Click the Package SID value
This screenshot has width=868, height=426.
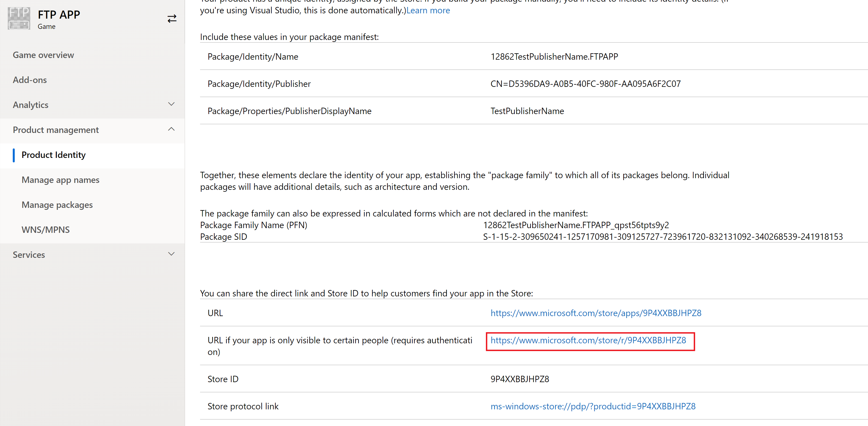click(x=662, y=237)
